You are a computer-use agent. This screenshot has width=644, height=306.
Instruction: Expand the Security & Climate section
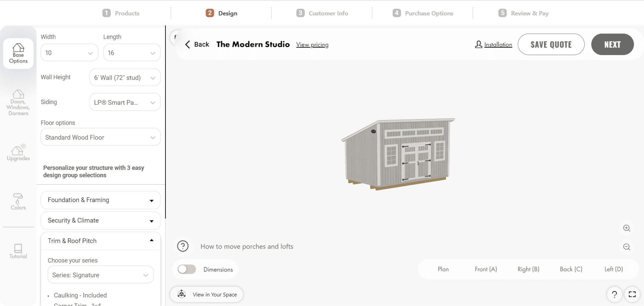pyautogui.click(x=100, y=220)
